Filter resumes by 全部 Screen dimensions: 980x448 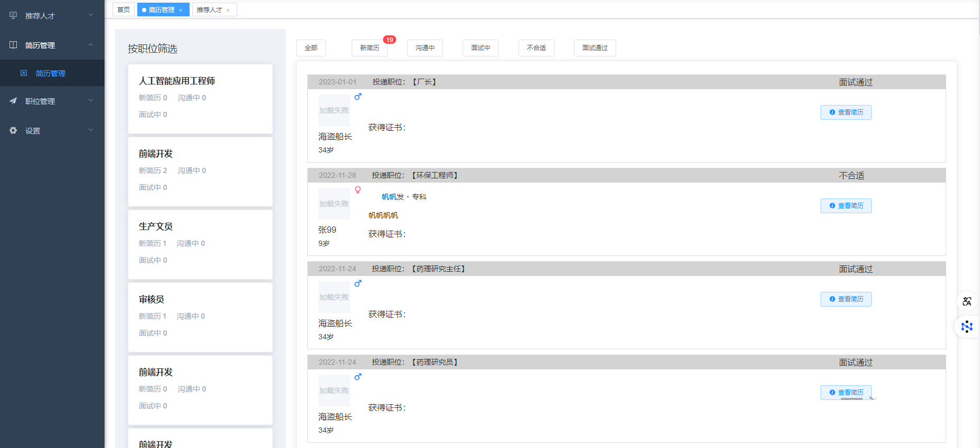[x=311, y=48]
